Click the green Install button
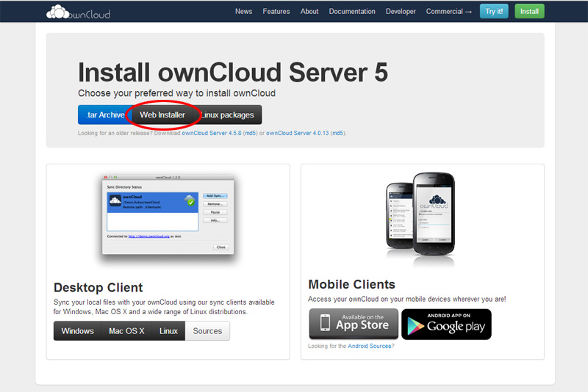Screen dimensions: 588x392 529,11
